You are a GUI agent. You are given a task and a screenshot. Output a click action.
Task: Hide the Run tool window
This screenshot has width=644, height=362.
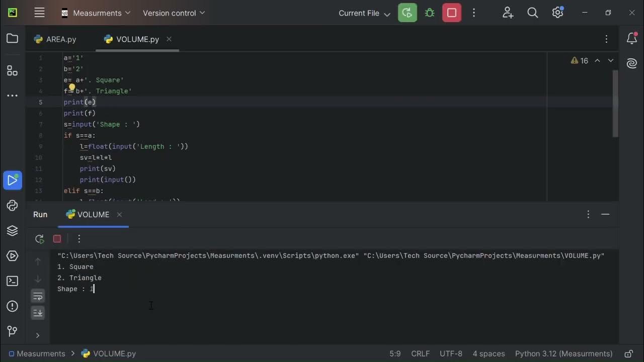[605, 214]
